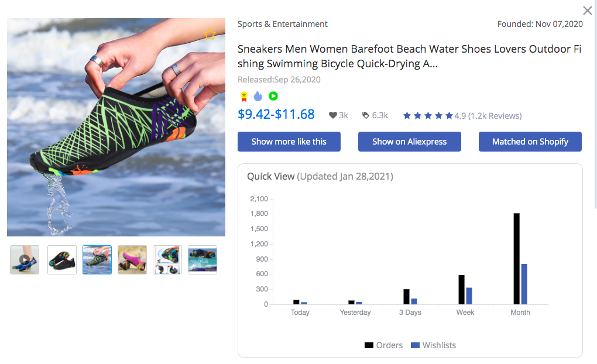
Task: Click the green play video icon
Action: click(x=273, y=96)
